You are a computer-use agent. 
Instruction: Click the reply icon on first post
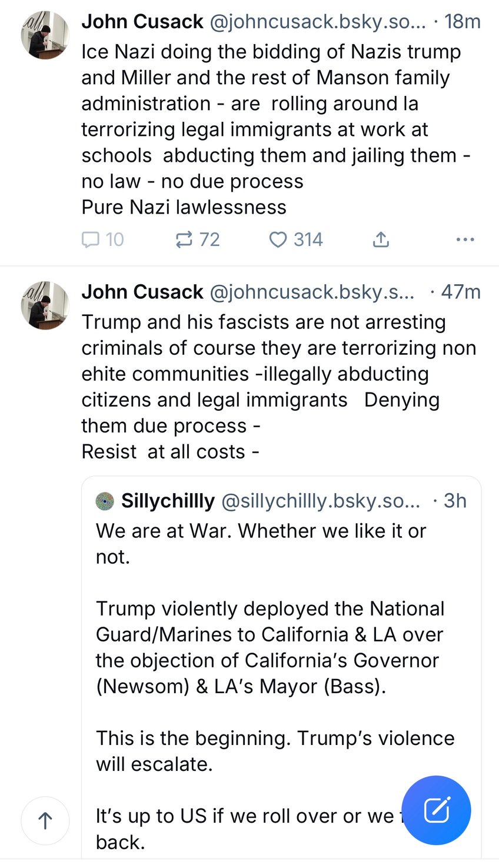click(91, 240)
